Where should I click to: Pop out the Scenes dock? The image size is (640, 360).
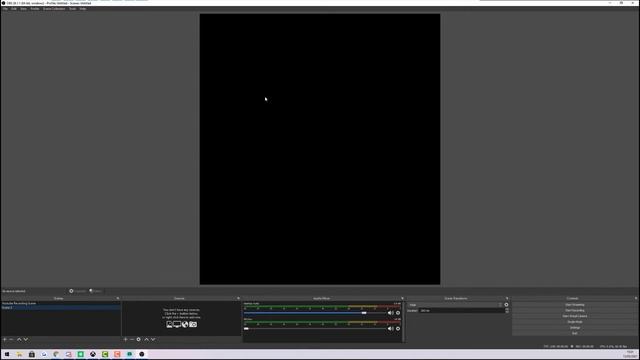[x=118, y=298]
